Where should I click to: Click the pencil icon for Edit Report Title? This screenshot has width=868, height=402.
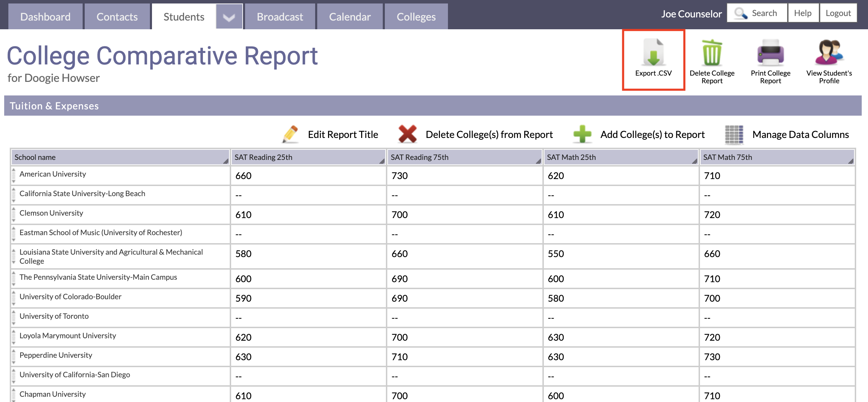coord(290,134)
